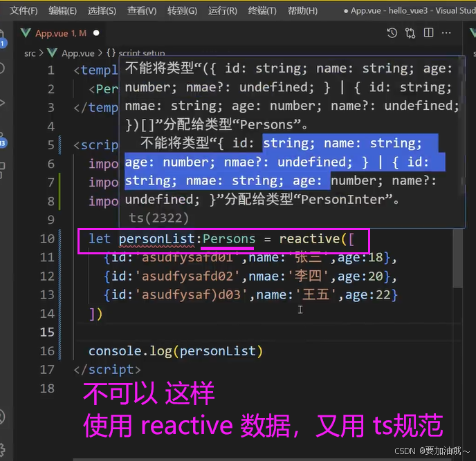The image size is (476, 461).
Task: Open the 查看(V) menu
Action: (x=142, y=11)
